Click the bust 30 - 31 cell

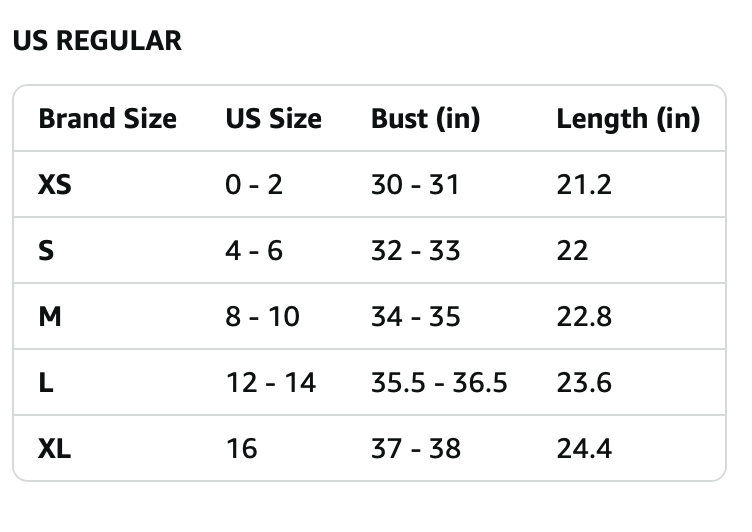pos(415,184)
